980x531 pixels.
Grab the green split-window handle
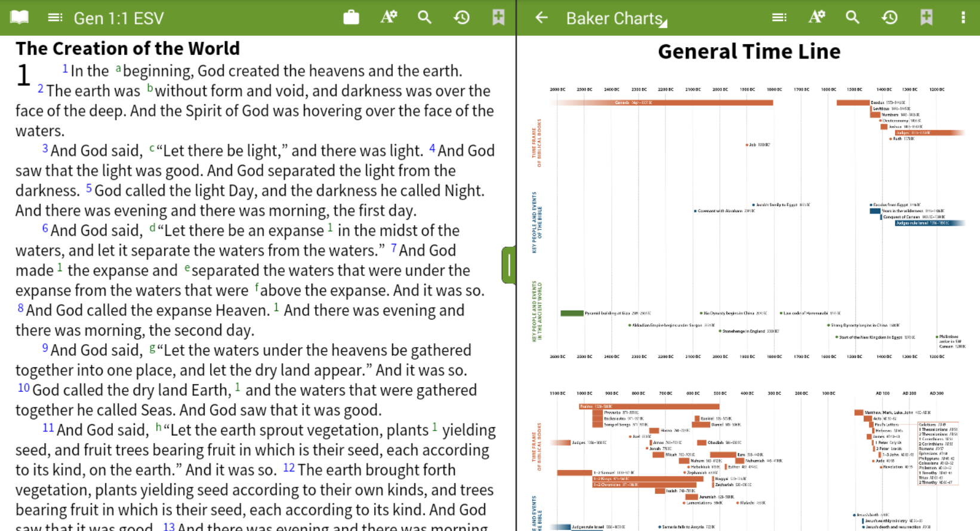[509, 265]
